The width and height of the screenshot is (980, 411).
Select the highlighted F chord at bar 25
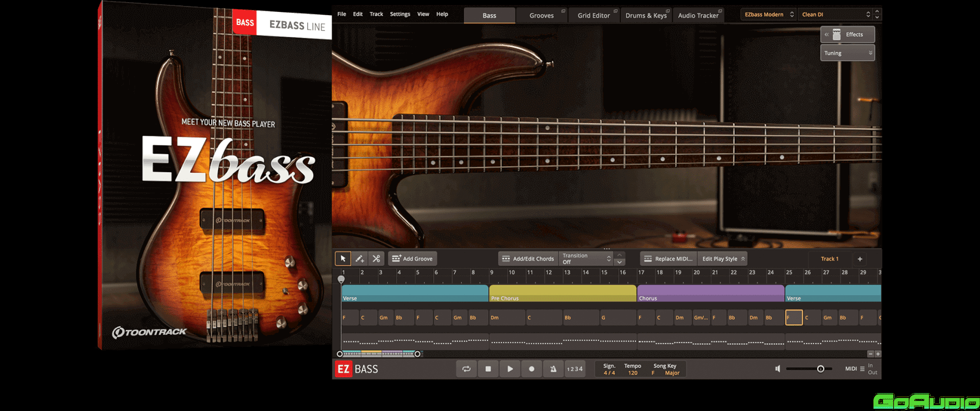794,318
